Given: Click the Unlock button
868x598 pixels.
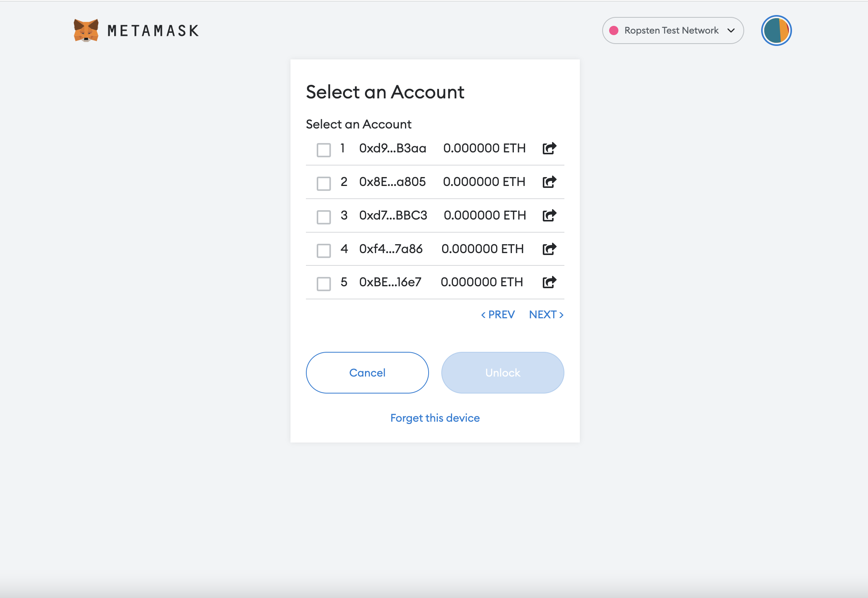Looking at the screenshot, I should coord(503,373).
